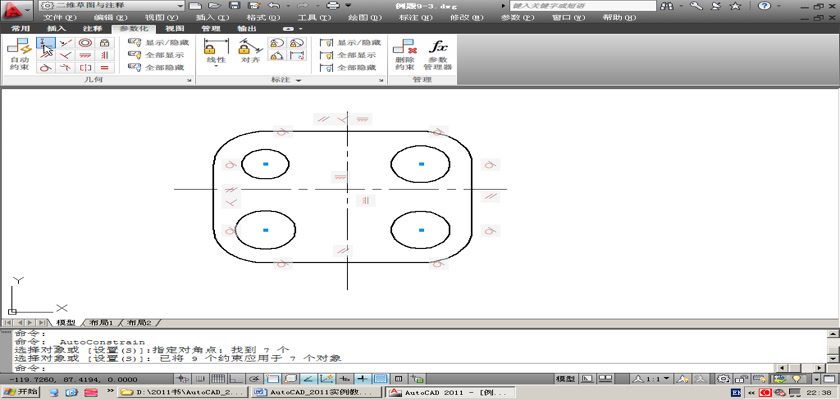Click the Undo arrow icon
Image resolution: width=840 pixels, height=400 pixels.
point(274,5)
